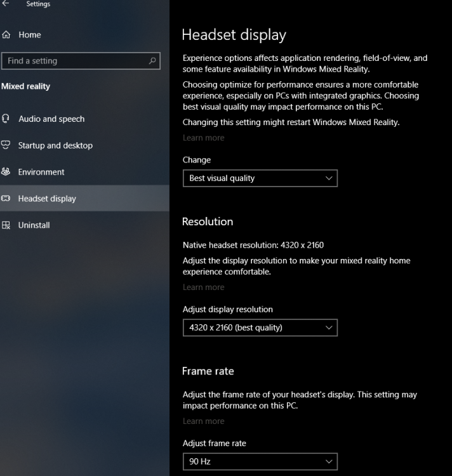This screenshot has height=476, width=452.
Task: Select the Headset display page
Action: pos(84,198)
